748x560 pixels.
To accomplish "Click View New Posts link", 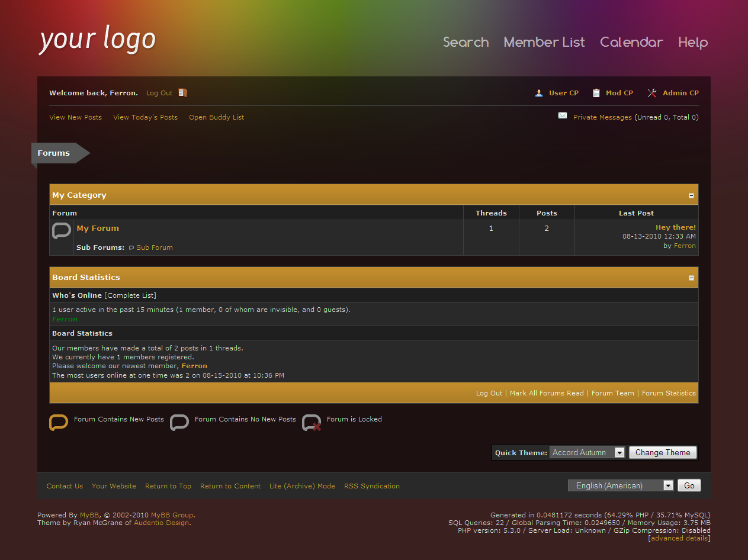I will click(75, 117).
